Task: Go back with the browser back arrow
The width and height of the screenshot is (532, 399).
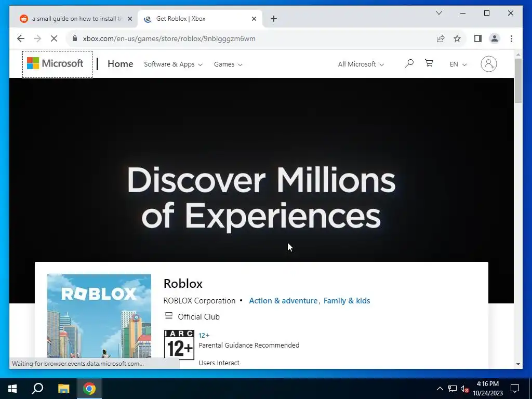Action: 21,38
